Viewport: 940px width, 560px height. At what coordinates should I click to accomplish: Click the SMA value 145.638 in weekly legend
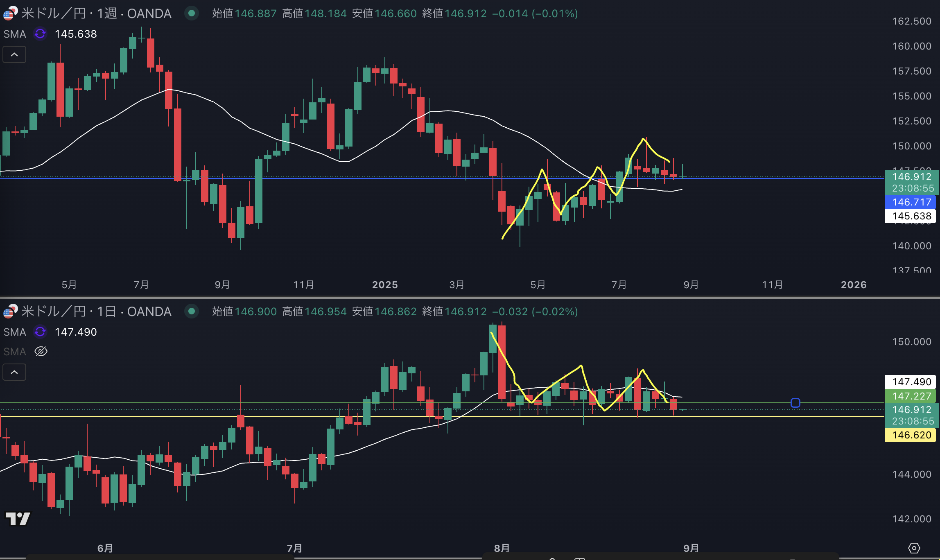pos(76,34)
